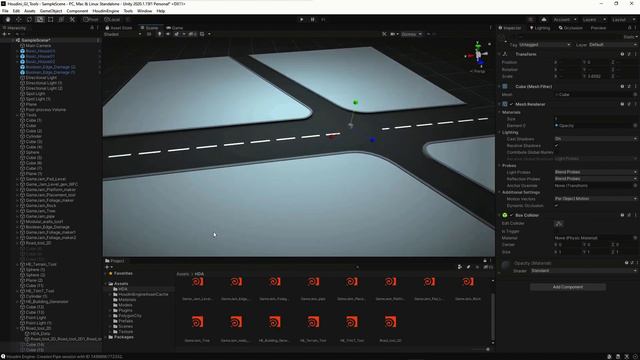
Task: Toggle the Pivot handle position button
Action: coord(91,20)
